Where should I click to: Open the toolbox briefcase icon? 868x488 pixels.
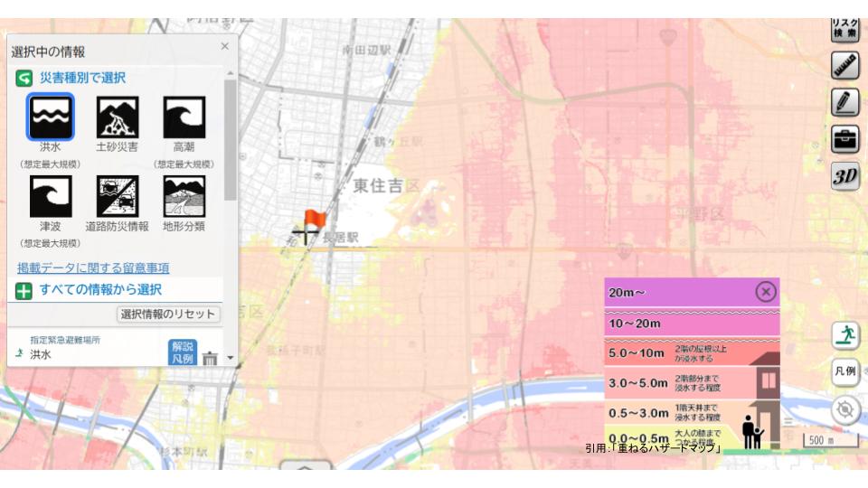pos(844,139)
